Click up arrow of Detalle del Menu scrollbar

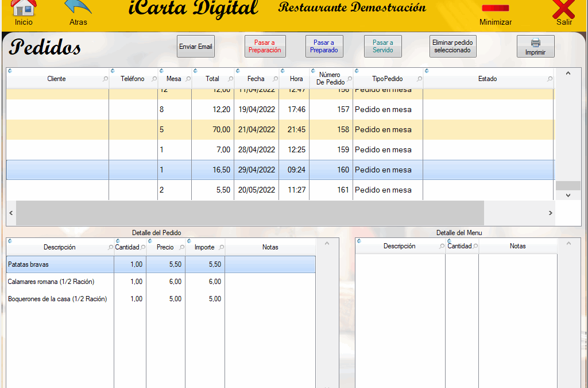(x=568, y=244)
